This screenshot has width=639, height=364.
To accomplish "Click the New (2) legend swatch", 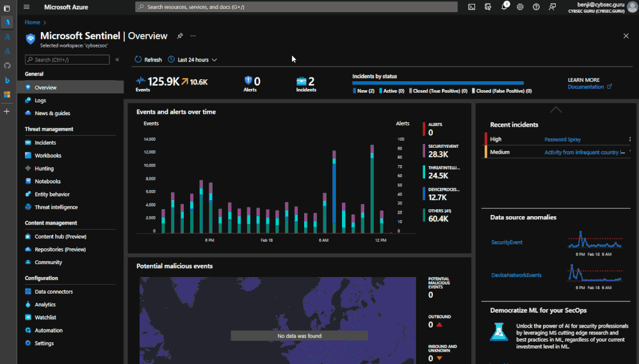I will 354,91.
